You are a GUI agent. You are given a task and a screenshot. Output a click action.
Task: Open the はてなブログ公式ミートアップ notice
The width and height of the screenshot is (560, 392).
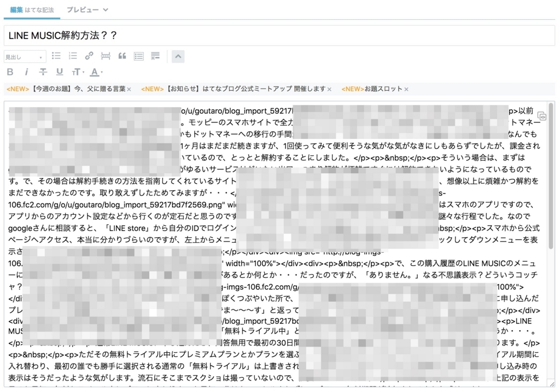(x=234, y=89)
